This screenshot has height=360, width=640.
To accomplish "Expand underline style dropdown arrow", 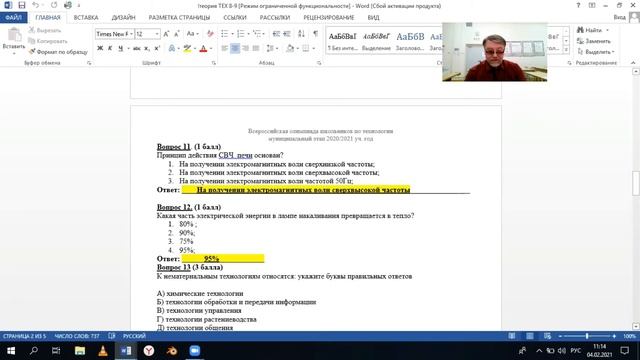I will [x=128, y=48].
